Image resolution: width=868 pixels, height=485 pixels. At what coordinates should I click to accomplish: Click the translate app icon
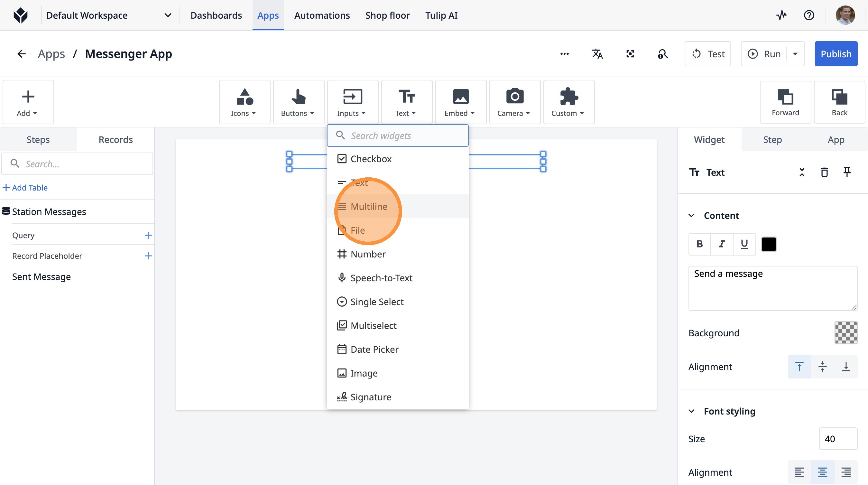click(x=597, y=54)
